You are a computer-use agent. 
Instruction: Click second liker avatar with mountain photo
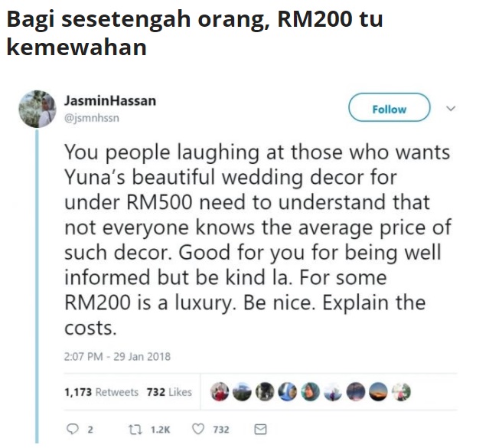point(242,391)
